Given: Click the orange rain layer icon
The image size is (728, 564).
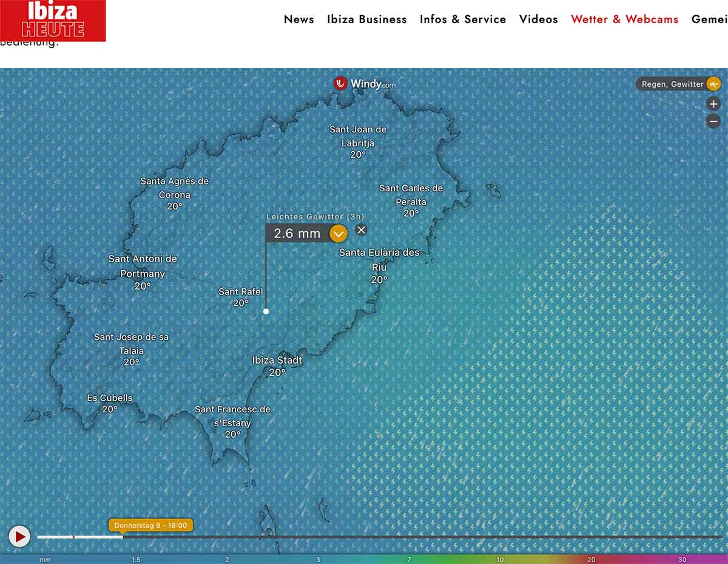Looking at the screenshot, I should click(x=713, y=84).
